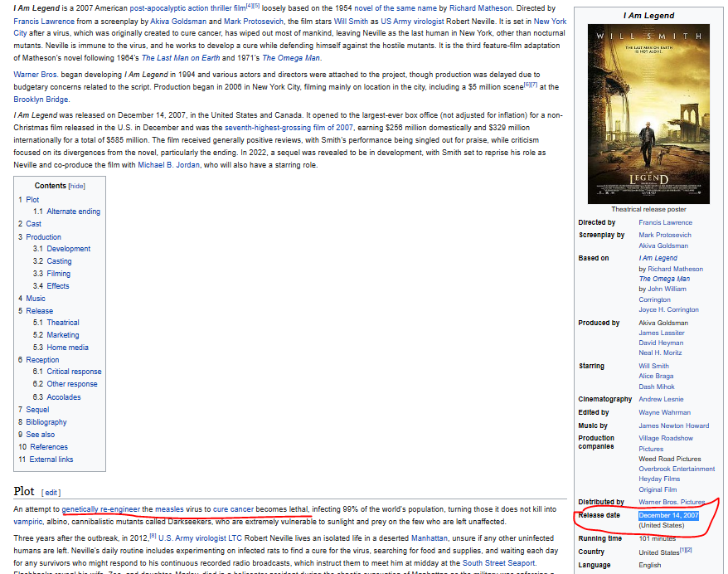The height and width of the screenshot is (574, 728).
Task: Open Francis Lawrence in infobox Directed by
Action: coord(665,223)
